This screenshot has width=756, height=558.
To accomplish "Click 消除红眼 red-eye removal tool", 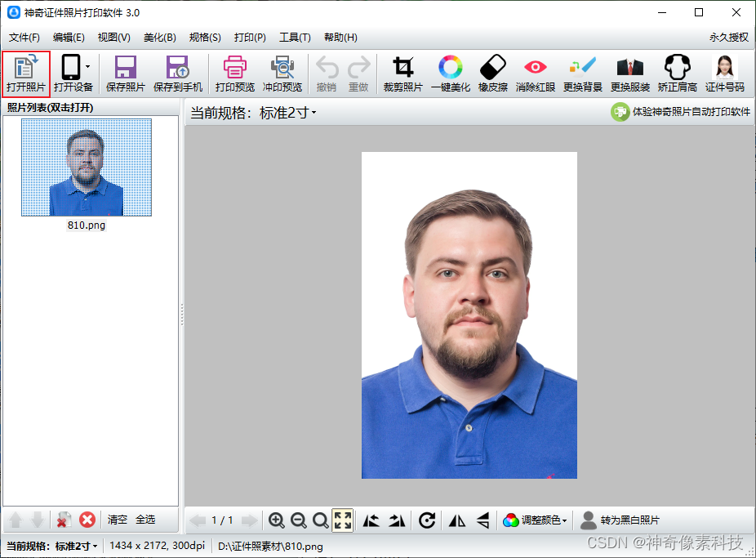I will click(536, 74).
